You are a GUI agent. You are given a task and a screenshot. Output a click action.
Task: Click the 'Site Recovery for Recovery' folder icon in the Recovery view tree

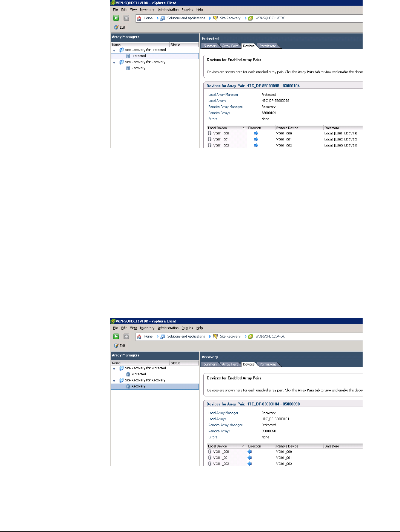tap(122, 380)
